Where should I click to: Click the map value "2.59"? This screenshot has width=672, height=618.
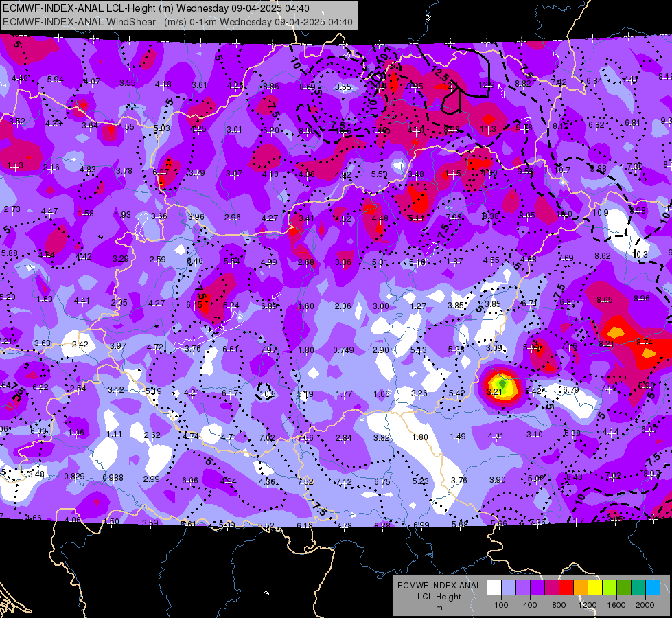pyautogui.click(x=158, y=259)
